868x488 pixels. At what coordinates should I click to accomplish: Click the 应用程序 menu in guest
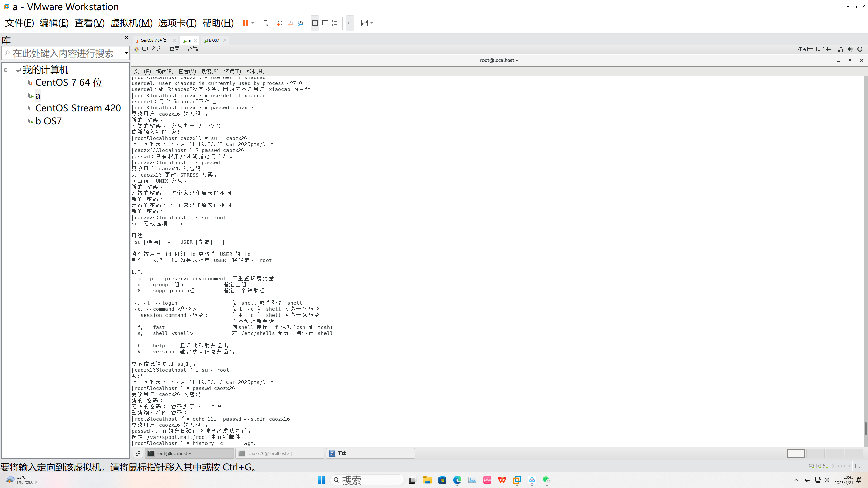151,49
